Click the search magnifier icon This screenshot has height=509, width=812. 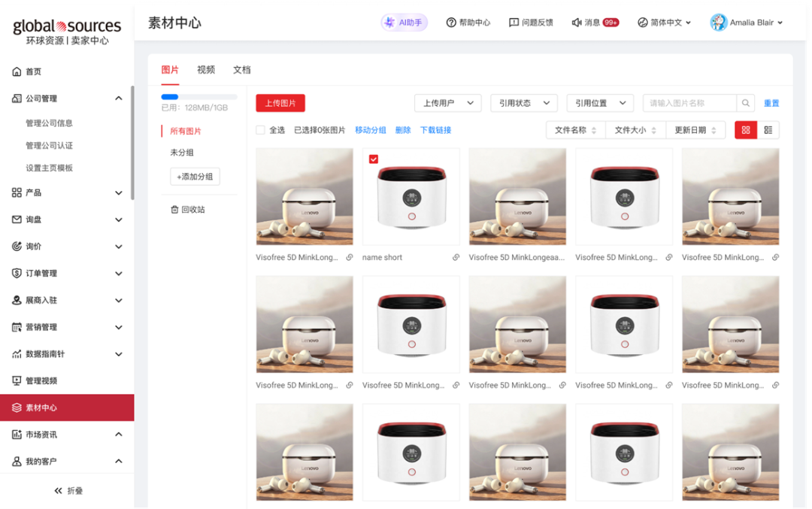[x=746, y=103]
